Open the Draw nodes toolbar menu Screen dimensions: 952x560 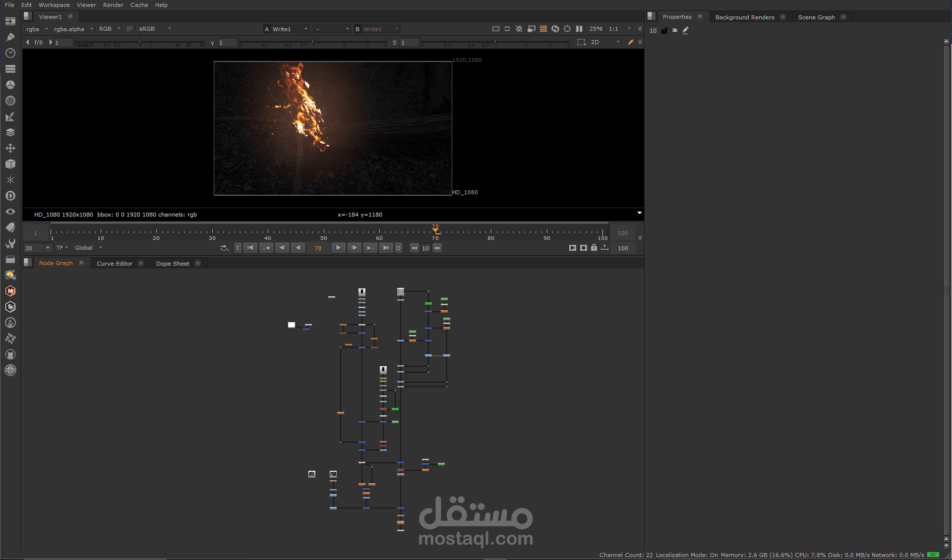click(x=10, y=37)
